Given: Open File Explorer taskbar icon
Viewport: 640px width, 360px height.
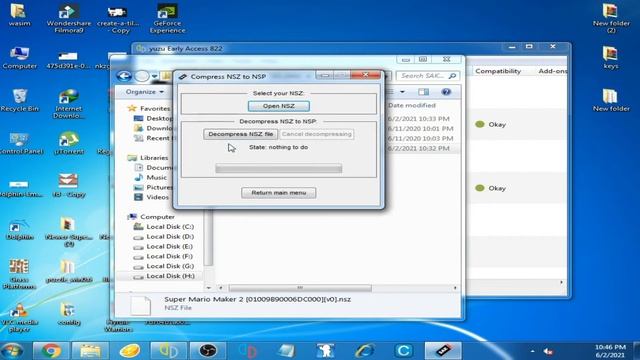Looking at the screenshot, I should point(90,351).
